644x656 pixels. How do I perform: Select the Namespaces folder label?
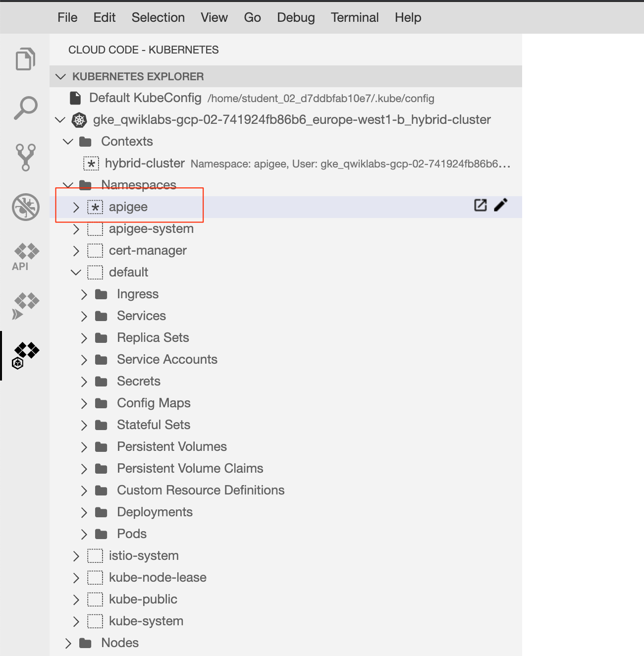point(139,185)
